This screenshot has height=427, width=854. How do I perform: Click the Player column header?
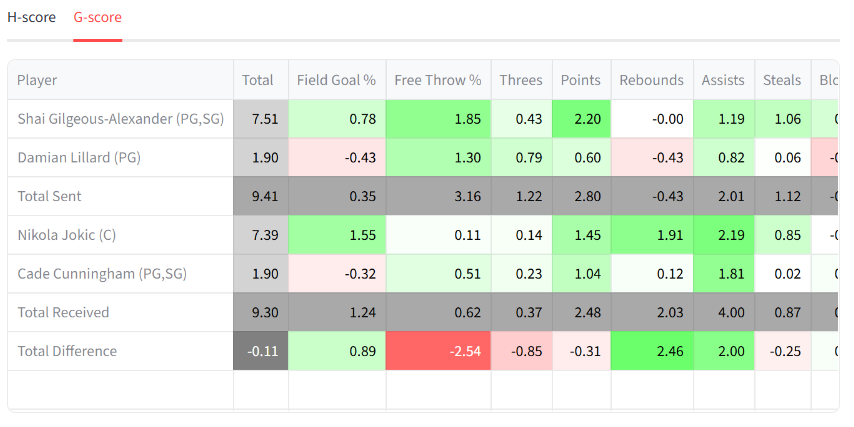coord(37,80)
